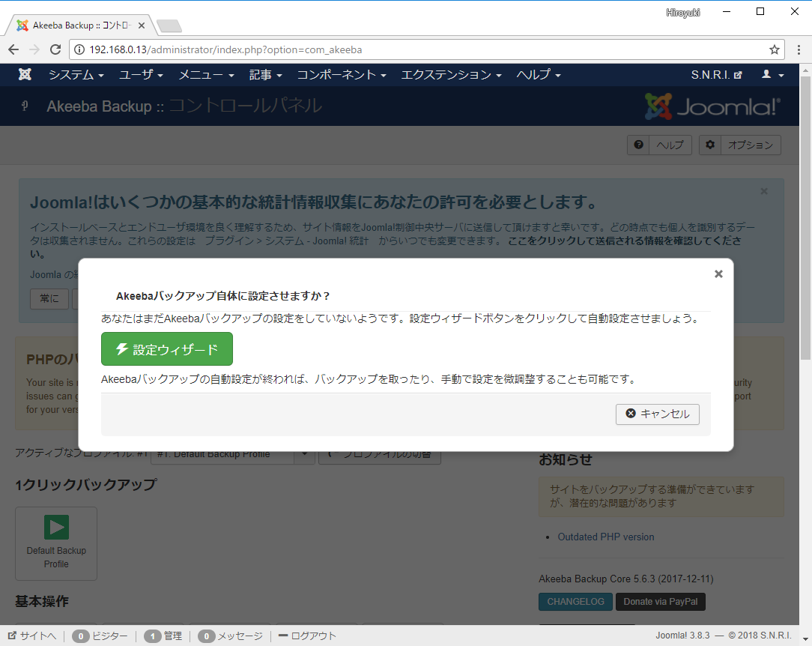
Task: Click the 管理 counter in status bar
Action: tap(163, 636)
